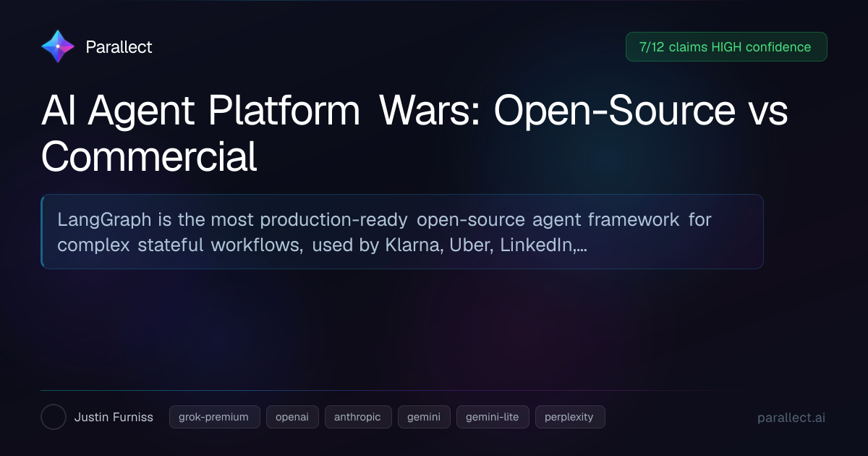Select the perplexity tag
Screen dimensions: 868x456
pos(570,417)
